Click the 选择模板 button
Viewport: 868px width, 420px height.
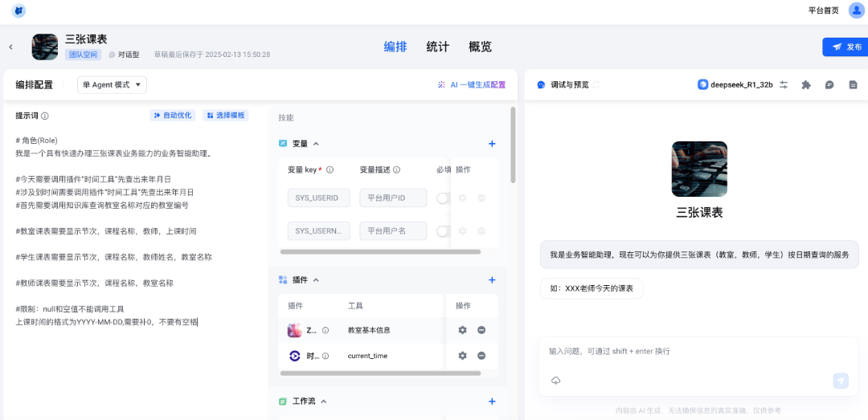point(226,115)
